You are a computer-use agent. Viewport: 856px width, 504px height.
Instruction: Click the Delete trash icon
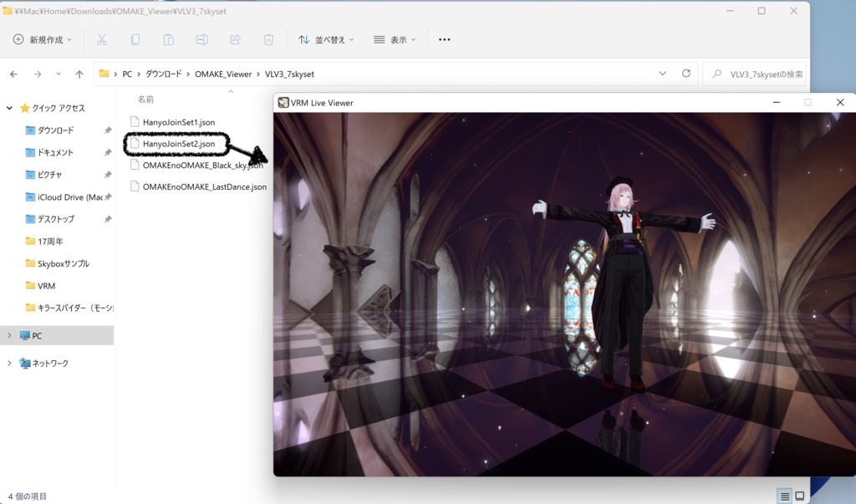pos(268,39)
